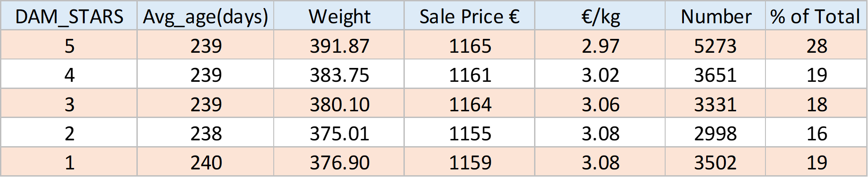This screenshot has height=177, width=868.
Task: Select the % of Total header
Action: [x=816, y=16]
